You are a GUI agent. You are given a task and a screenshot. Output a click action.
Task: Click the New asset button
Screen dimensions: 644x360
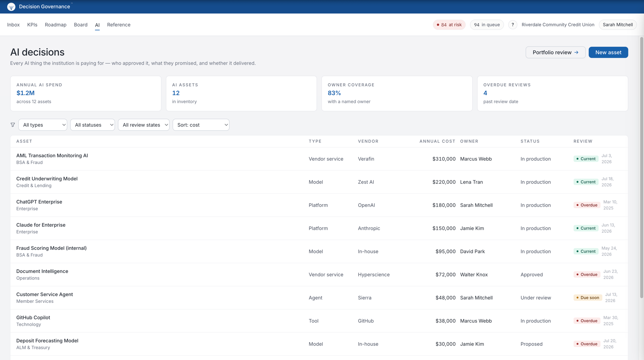point(608,52)
